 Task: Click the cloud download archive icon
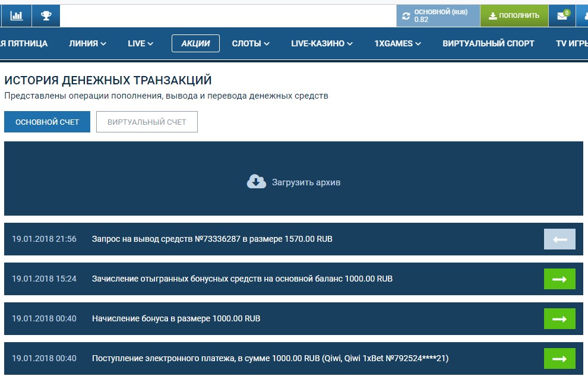click(255, 182)
